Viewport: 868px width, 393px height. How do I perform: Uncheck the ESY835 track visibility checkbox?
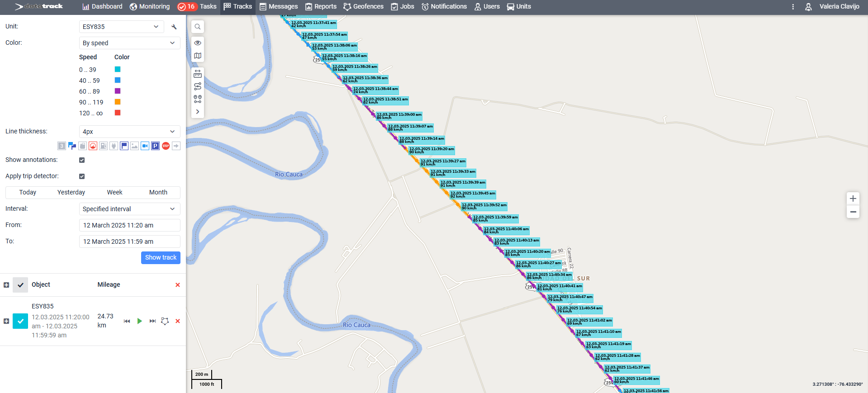pos(20,321)
